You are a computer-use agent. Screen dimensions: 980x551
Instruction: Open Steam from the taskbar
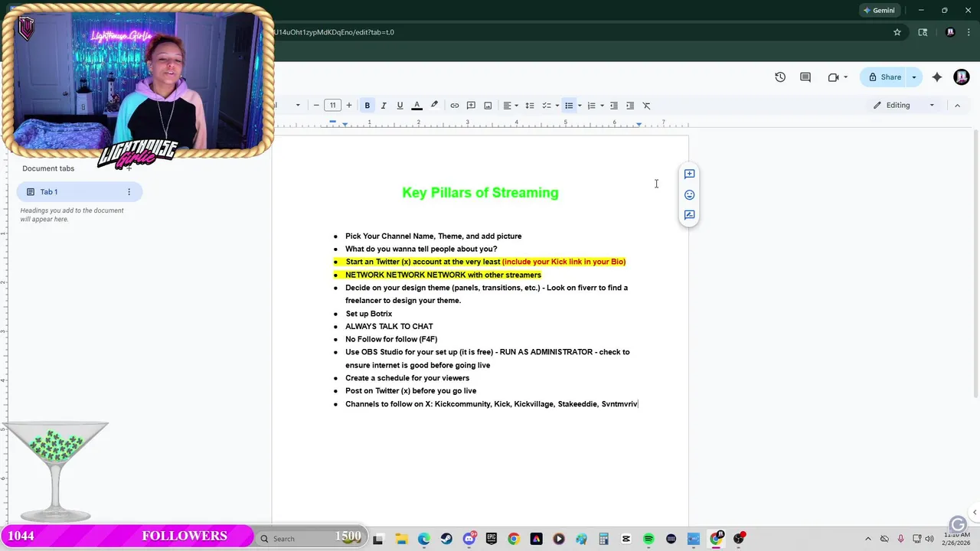[x=446, y=539]
